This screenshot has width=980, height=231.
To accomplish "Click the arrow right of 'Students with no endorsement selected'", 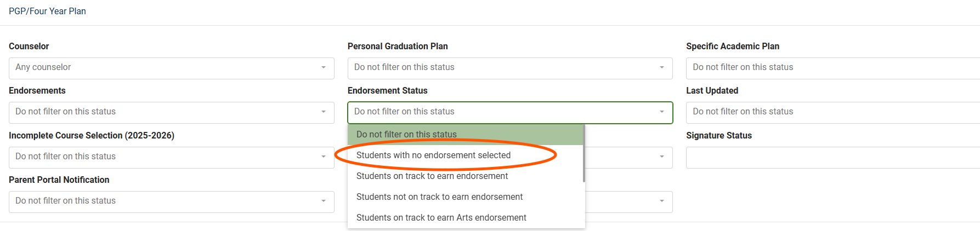I will [662, 157].
